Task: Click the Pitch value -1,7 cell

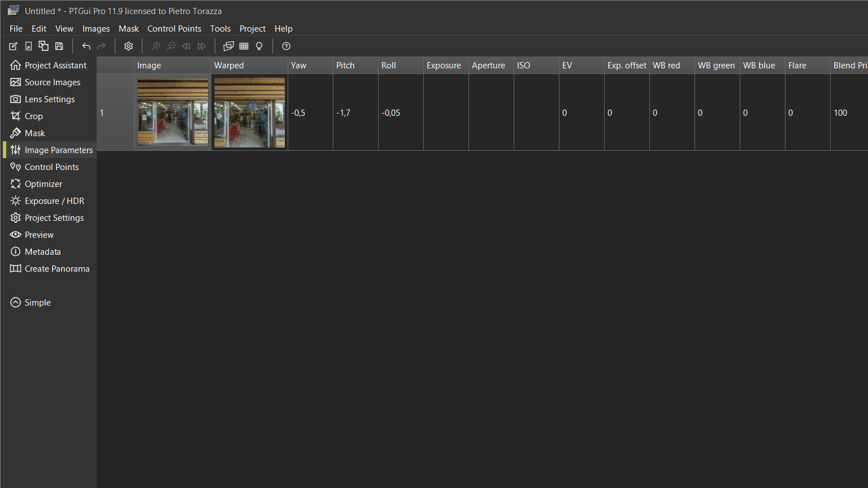Action: [x=355, y=112]
